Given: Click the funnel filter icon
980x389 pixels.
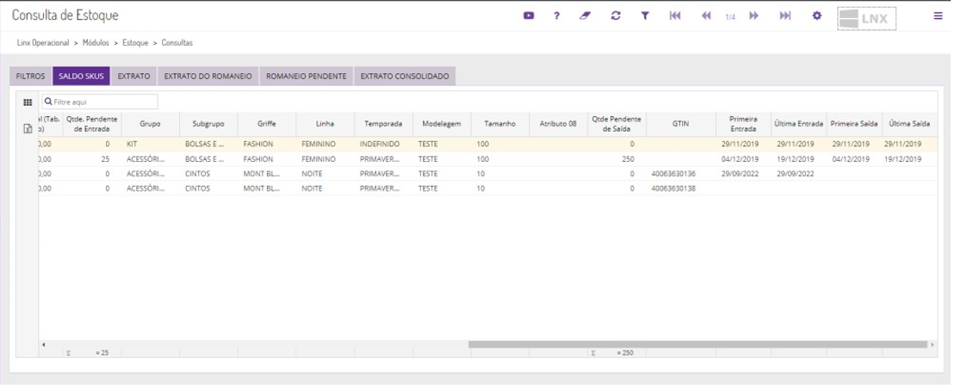Looking at the screenshot, I should (644, 15).
